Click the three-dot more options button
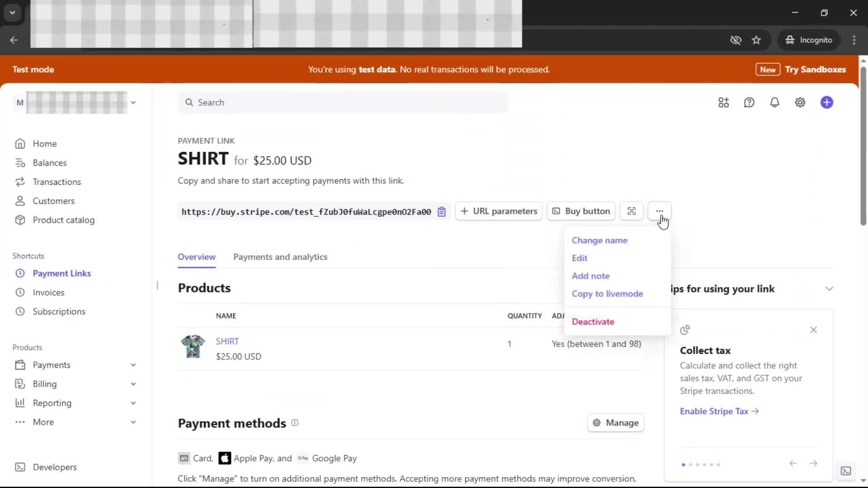 tap(660, 211)
